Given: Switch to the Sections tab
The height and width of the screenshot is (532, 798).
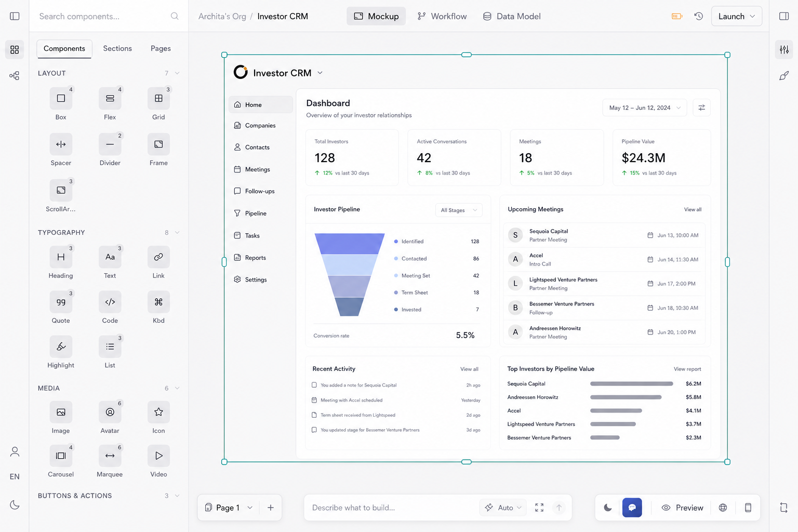Looking at the screenshot, I should [x=117, y=48].
